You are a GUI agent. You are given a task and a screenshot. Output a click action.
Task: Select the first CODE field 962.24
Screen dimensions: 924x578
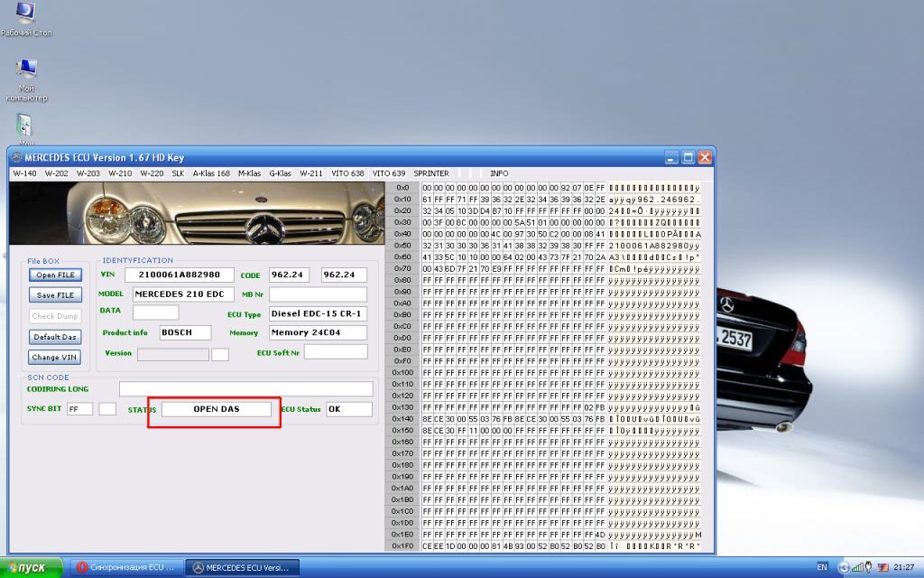point(289,275)
